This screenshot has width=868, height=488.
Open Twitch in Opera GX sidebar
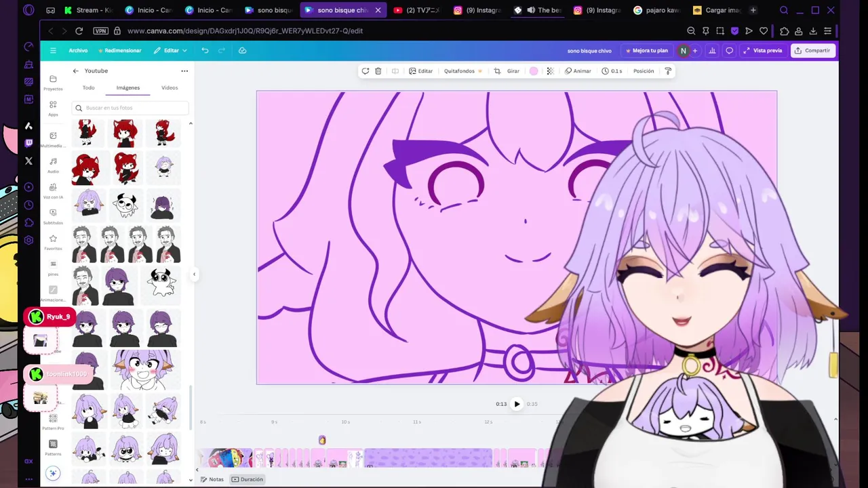click(28, 143)
